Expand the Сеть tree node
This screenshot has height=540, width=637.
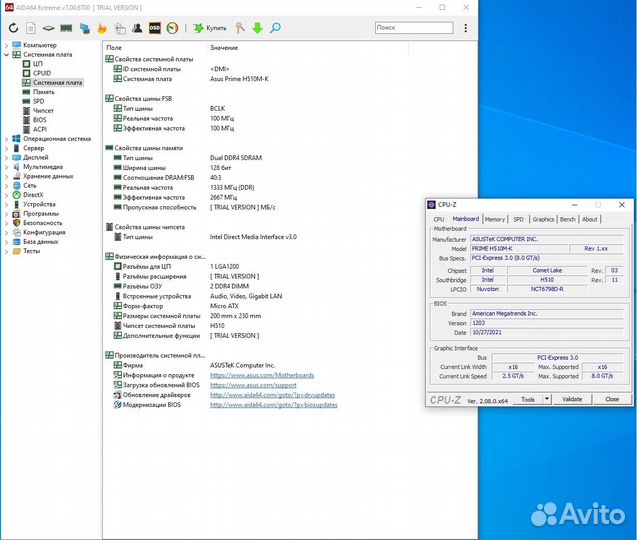[x=6, y=186]
